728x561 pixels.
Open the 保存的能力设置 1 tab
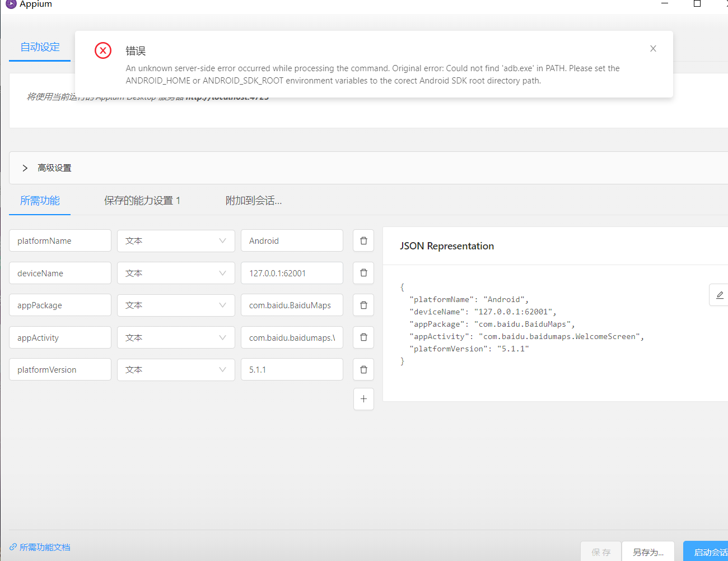[142, 201]
